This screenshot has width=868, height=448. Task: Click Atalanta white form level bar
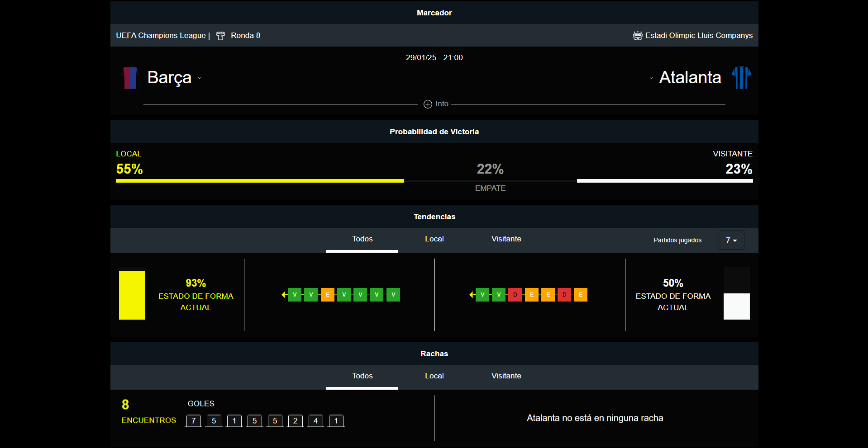point(737,307)
